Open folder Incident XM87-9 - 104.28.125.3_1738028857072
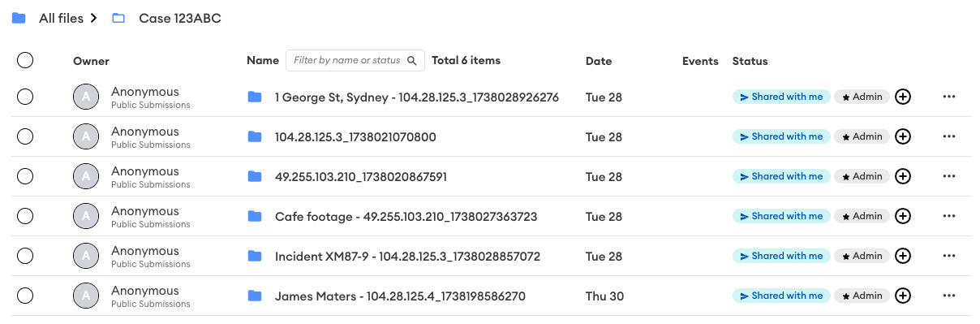Image resolution: width=980 pixels, height=324 pixels. [407, 257]
